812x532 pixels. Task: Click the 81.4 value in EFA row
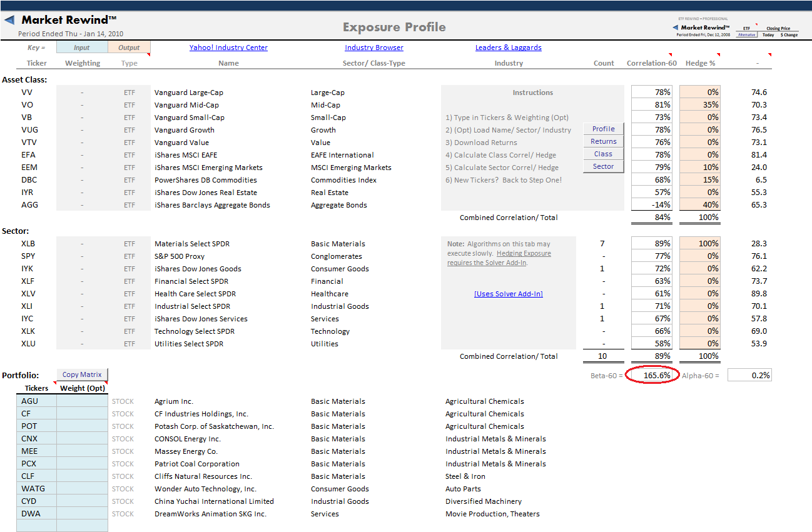tap(759, 155)
